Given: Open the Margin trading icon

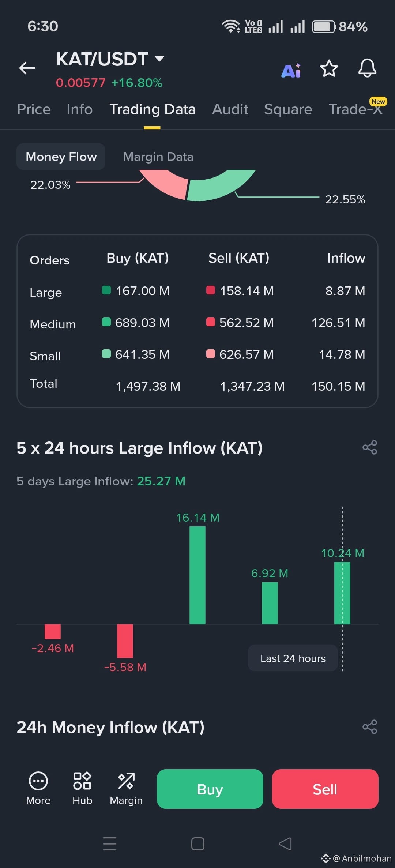Looking at the screenshot, I should (x=126, y=788).
